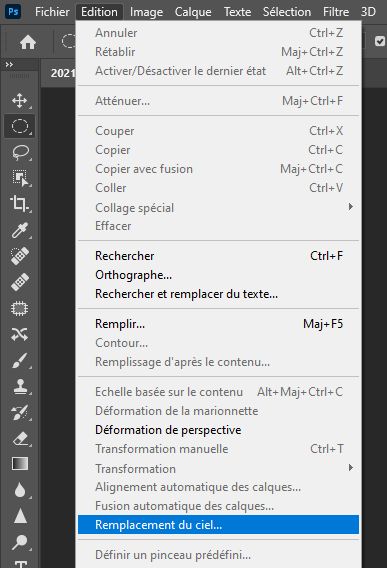
Task: Click Annuler menu entry
Action: click(x=219, y=33)
